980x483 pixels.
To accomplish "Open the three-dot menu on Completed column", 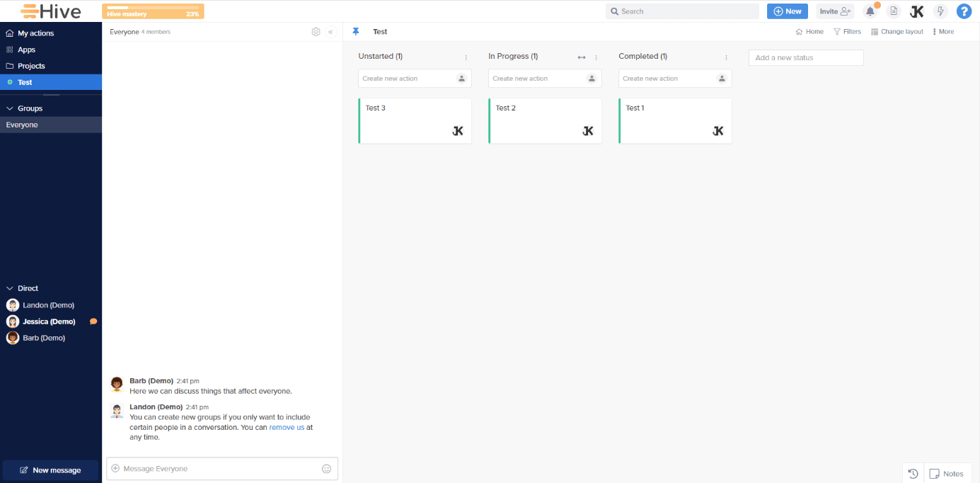I will (725, 56).
